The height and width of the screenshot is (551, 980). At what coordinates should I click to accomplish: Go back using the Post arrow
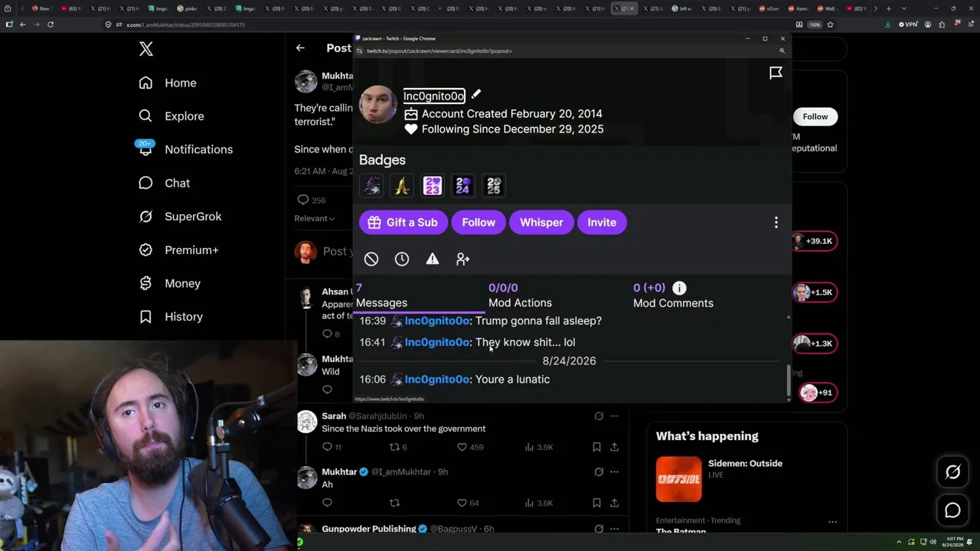[x=300, y=47]
